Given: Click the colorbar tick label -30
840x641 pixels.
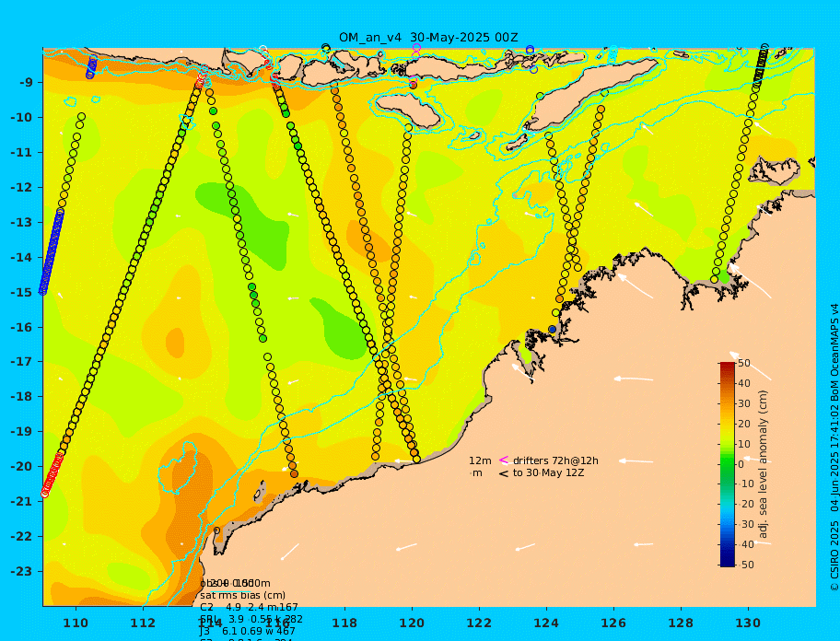Looking at the screenshot, I should [744, 524].
